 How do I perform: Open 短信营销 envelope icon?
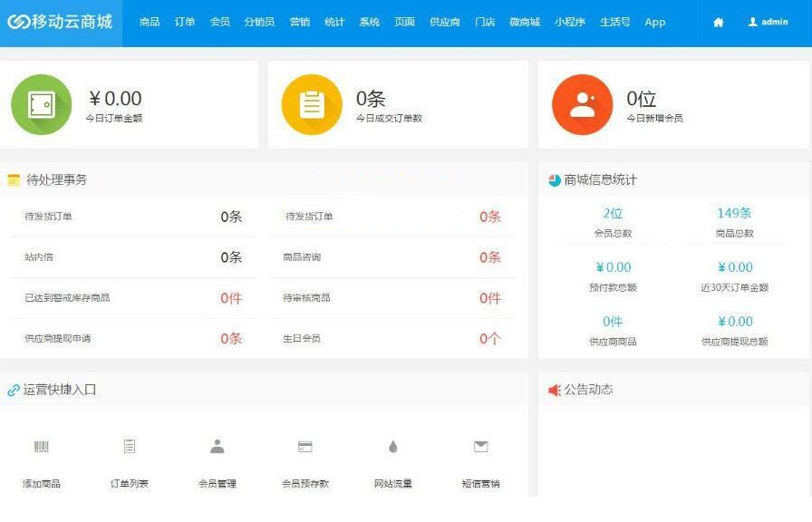(x=480, y=447)
